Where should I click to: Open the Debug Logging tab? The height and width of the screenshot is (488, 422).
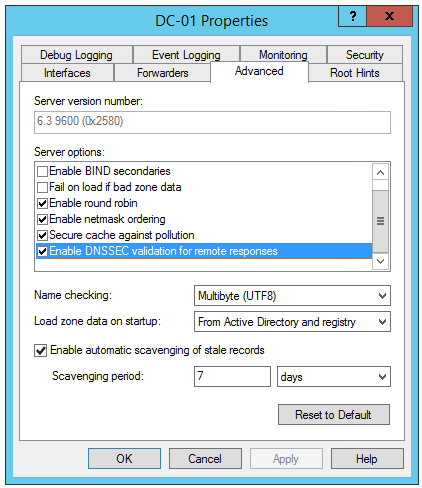click(x=76, y=55)
